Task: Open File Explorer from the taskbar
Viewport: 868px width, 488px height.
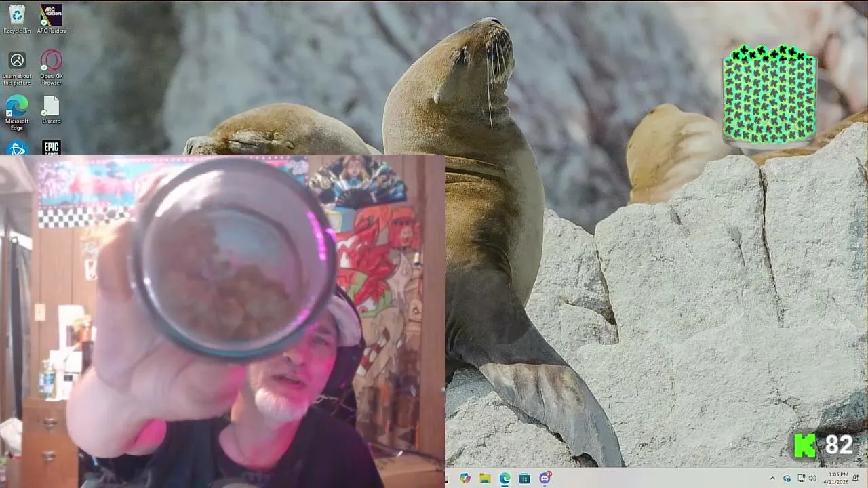Action: coord(485,478)
